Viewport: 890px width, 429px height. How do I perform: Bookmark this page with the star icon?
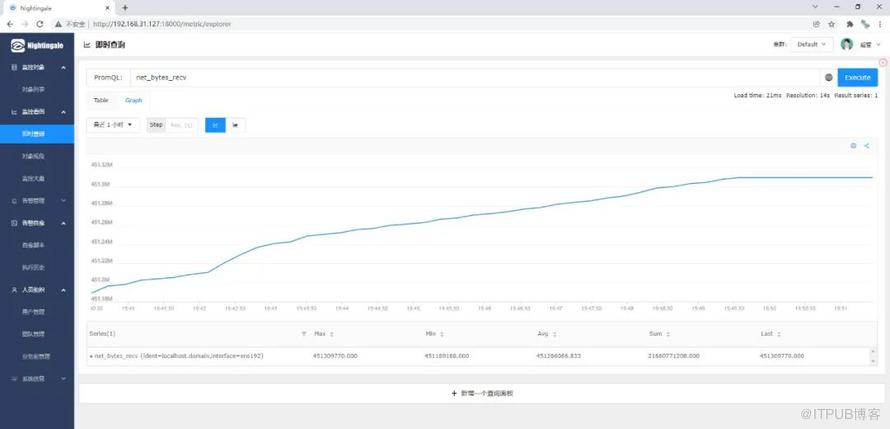pos(831,23)
